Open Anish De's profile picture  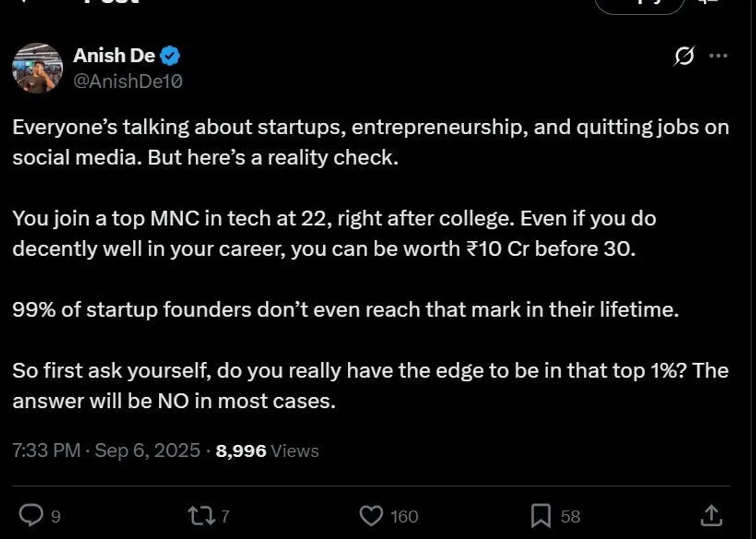point(38,68)
